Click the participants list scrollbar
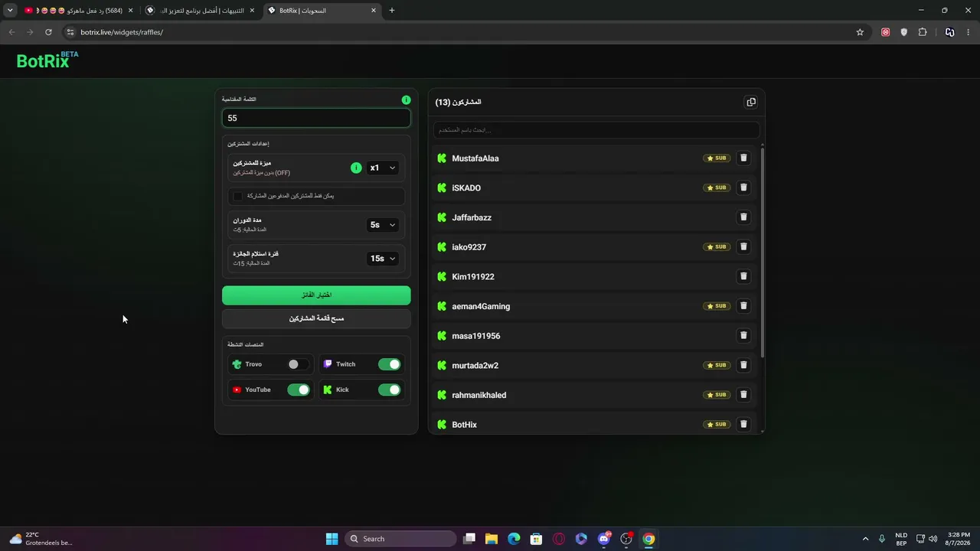The image size is (980, 551). pyautogui.click(x=763, y=252)
